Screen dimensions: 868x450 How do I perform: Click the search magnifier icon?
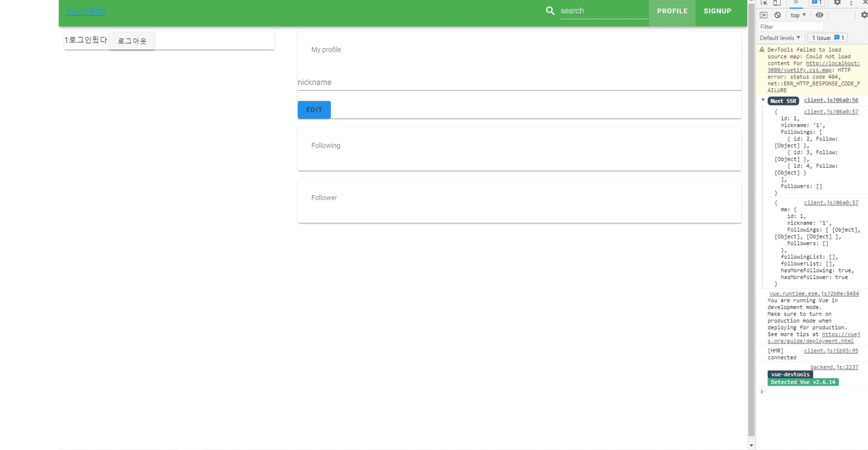coord(550,11)
